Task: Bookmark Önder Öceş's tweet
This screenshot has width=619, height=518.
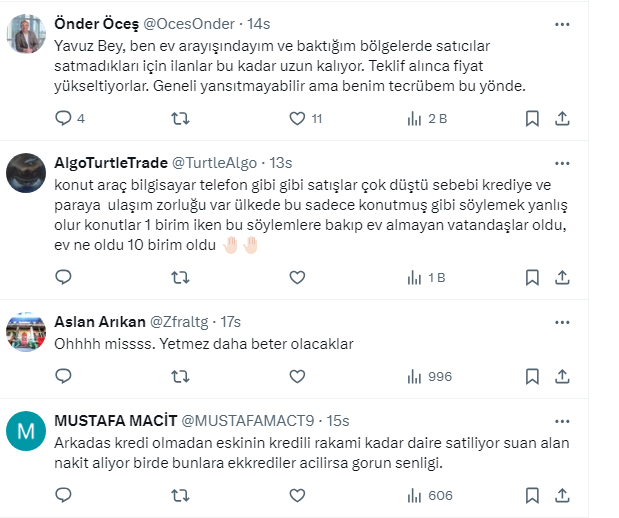Action: pos(533,119)
